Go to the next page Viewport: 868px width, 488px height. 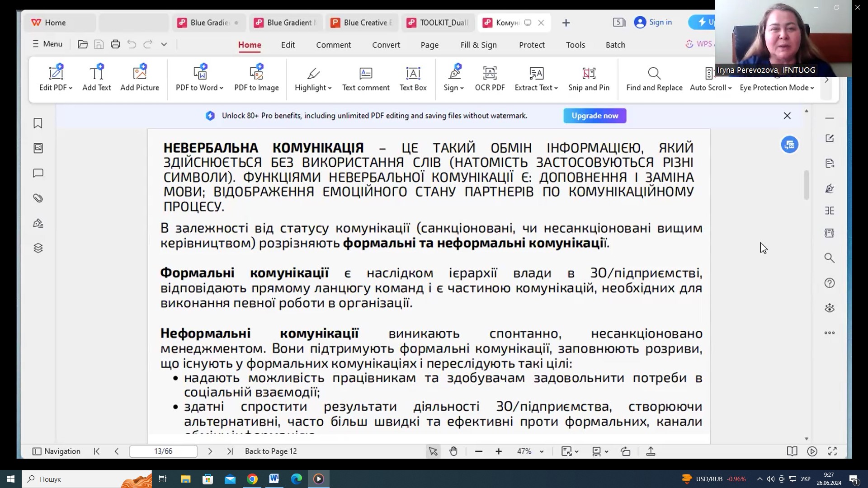210,451
